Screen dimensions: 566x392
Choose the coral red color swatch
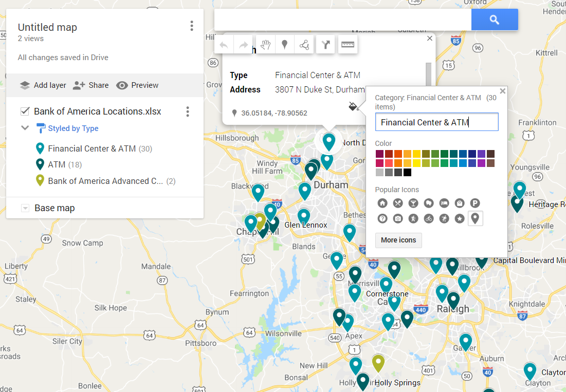click(389, 163)
